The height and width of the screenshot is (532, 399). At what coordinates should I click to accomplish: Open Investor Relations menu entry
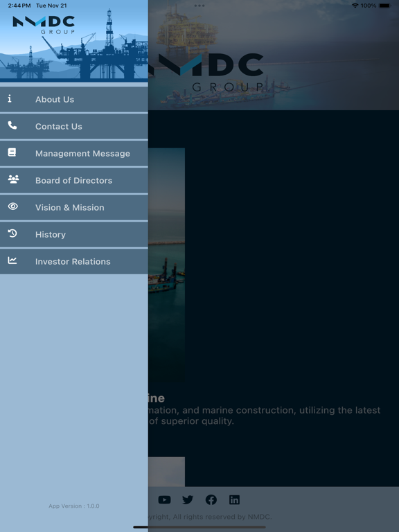pos(74,261)
